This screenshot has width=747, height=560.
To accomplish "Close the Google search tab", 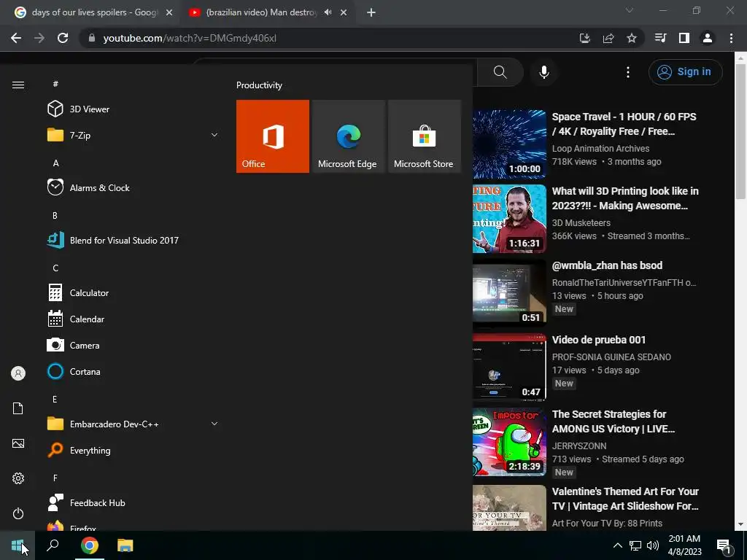I will 169,12.
